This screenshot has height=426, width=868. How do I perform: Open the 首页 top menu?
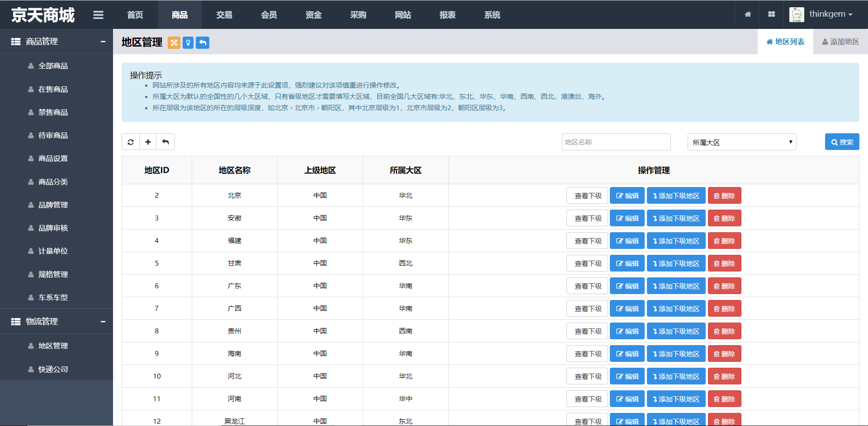tap(135, 15)
